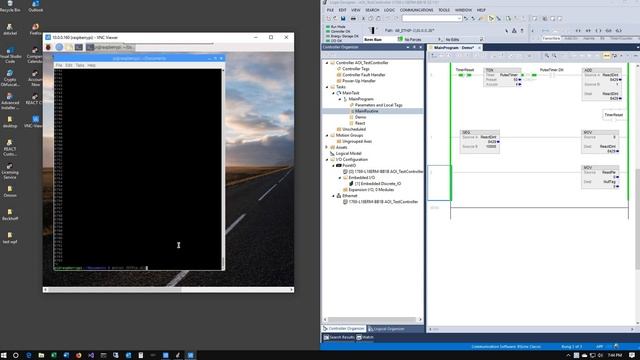Close the MainProgram - Demo tab
640x360 pixels.
tap(480, 48)
